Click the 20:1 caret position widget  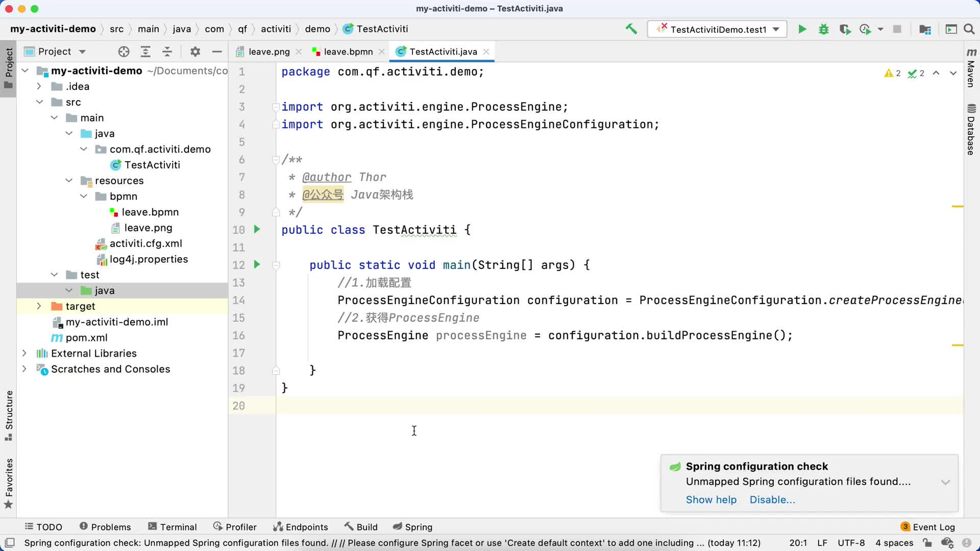798,543
